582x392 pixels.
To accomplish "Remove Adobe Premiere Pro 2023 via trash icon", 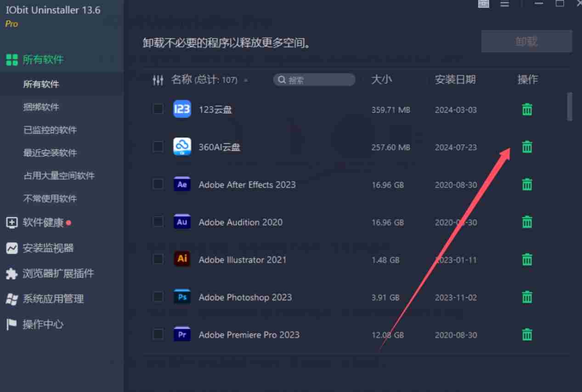I will pyautogui.click(x=527, y=335).
